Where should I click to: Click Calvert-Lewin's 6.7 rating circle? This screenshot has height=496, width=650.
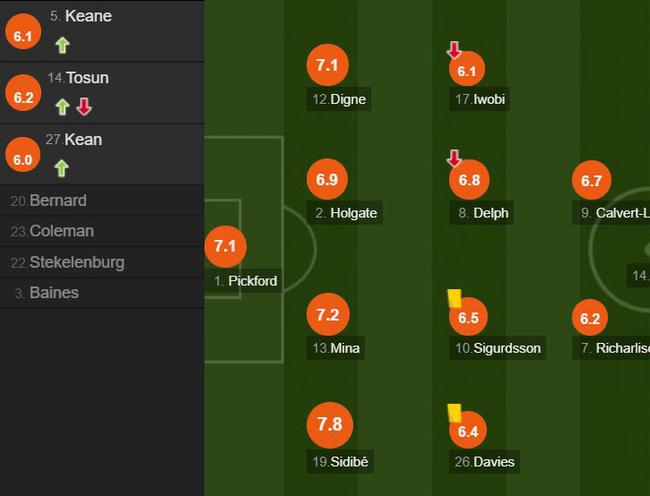tap(591, 180)
